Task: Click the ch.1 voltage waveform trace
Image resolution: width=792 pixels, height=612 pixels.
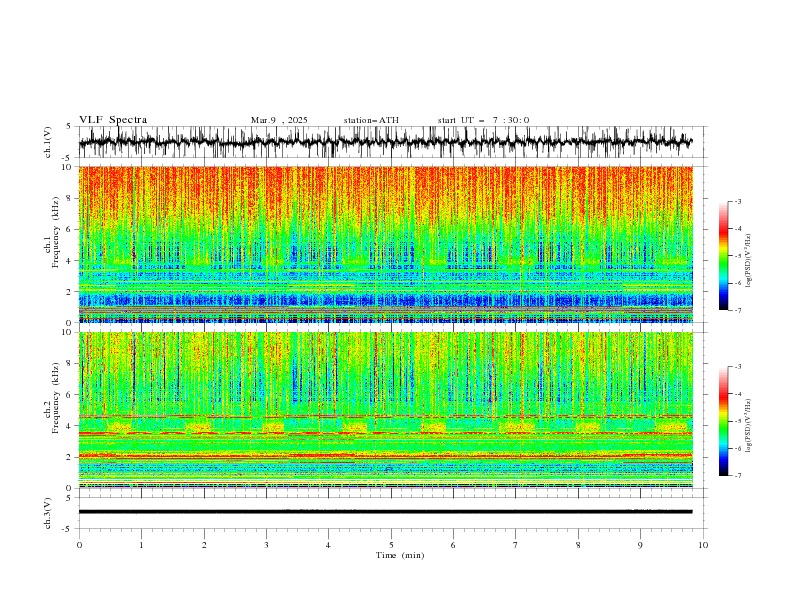Action: (x=385, y=142)
